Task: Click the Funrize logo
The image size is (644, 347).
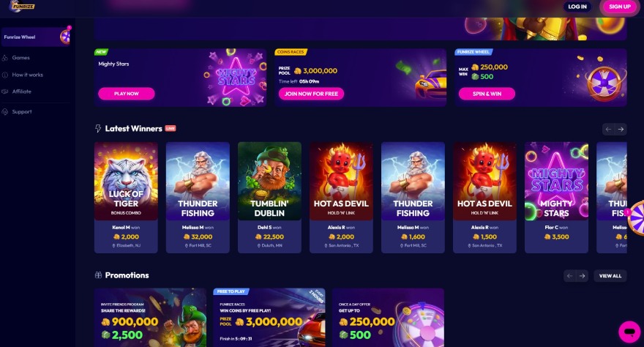Action: (22, 6)
